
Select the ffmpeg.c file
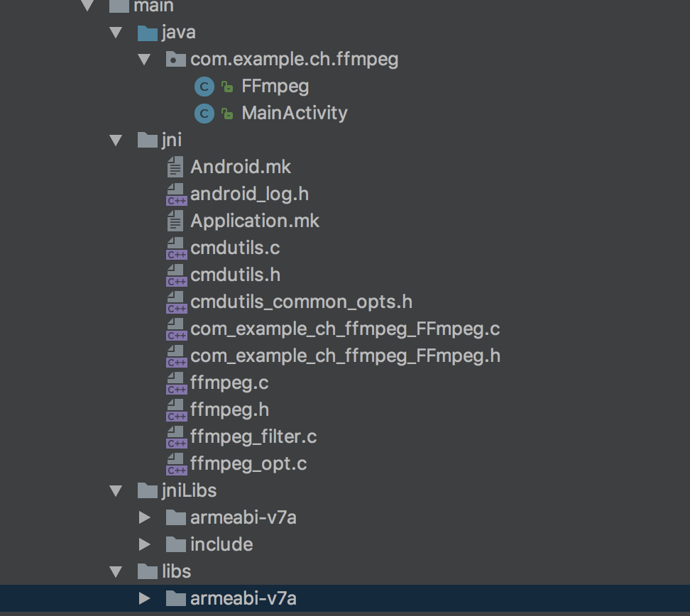[x=229, y=383]
